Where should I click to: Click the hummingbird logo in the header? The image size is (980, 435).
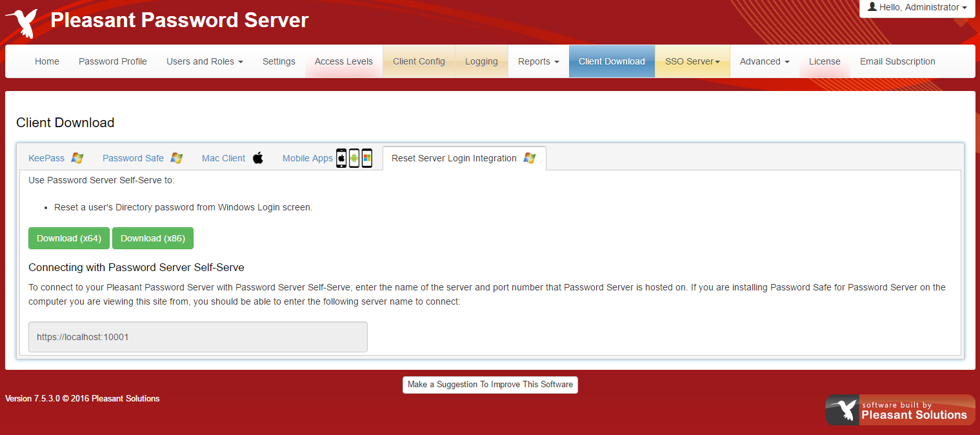coord(21,23)
